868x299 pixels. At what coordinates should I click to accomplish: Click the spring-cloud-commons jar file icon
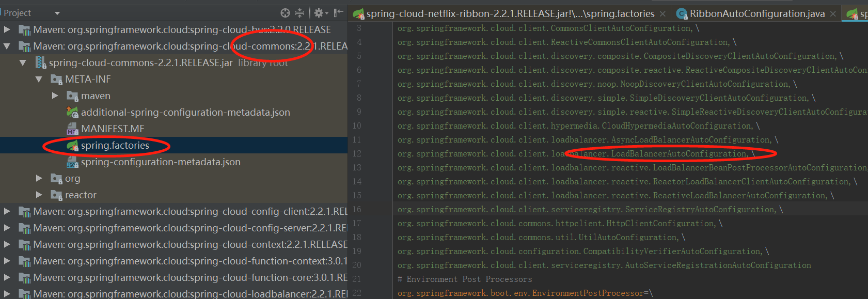[x=41, y=62]
